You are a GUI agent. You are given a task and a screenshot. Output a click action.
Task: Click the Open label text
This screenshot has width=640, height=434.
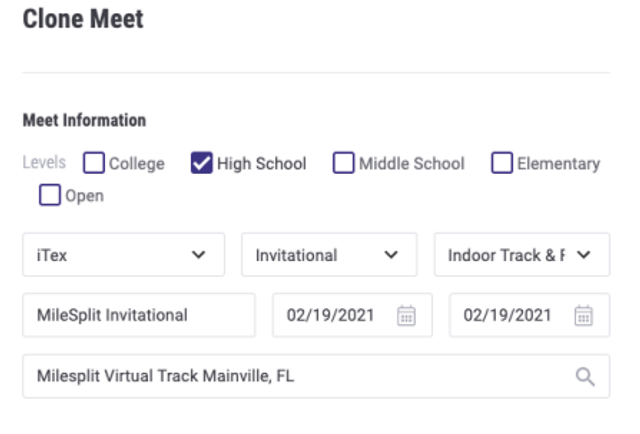tap(84, 196)
